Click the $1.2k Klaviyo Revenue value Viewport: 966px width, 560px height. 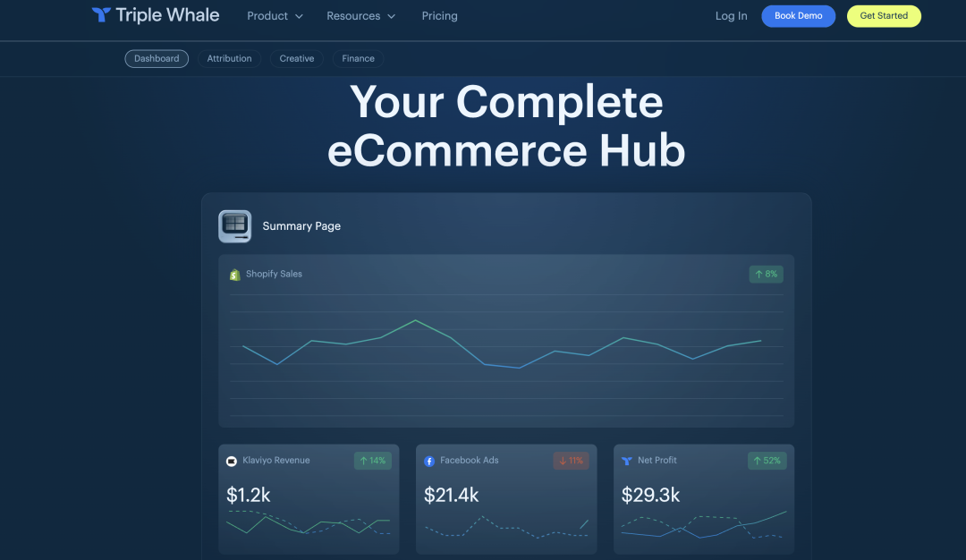[249, 495]
